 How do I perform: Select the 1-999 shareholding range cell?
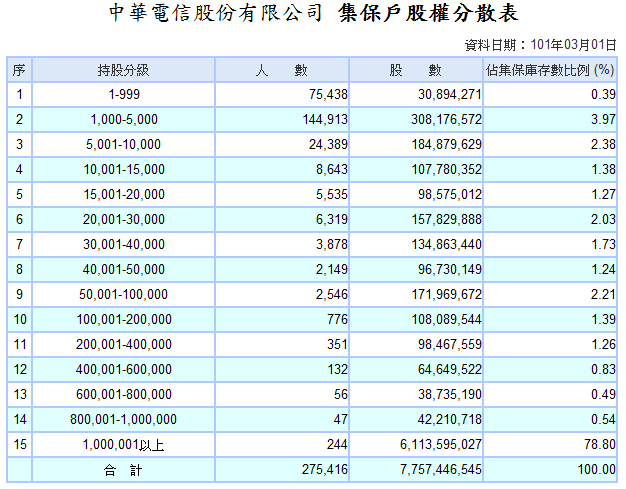124,95
